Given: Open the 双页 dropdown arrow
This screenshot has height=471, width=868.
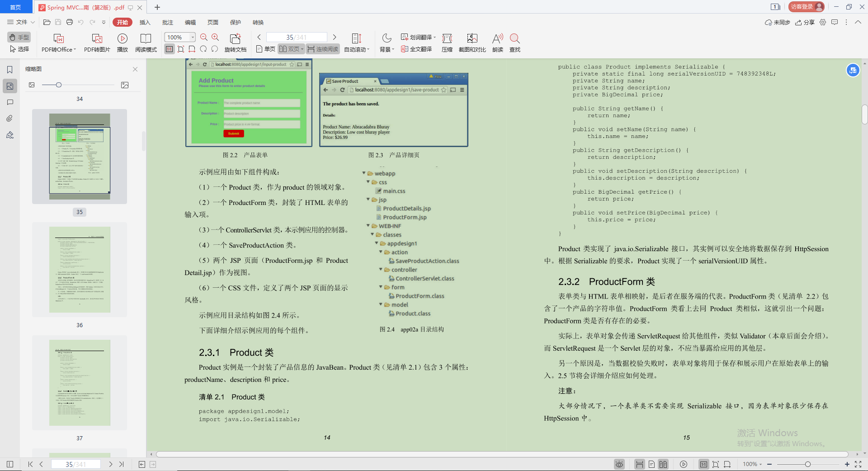Looking at the screenshot, I should 302,49.
